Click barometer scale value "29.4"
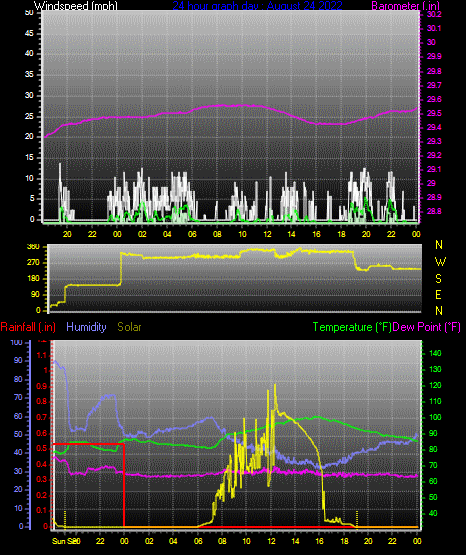This screenshot has width=466, height=555. [434, 127]
